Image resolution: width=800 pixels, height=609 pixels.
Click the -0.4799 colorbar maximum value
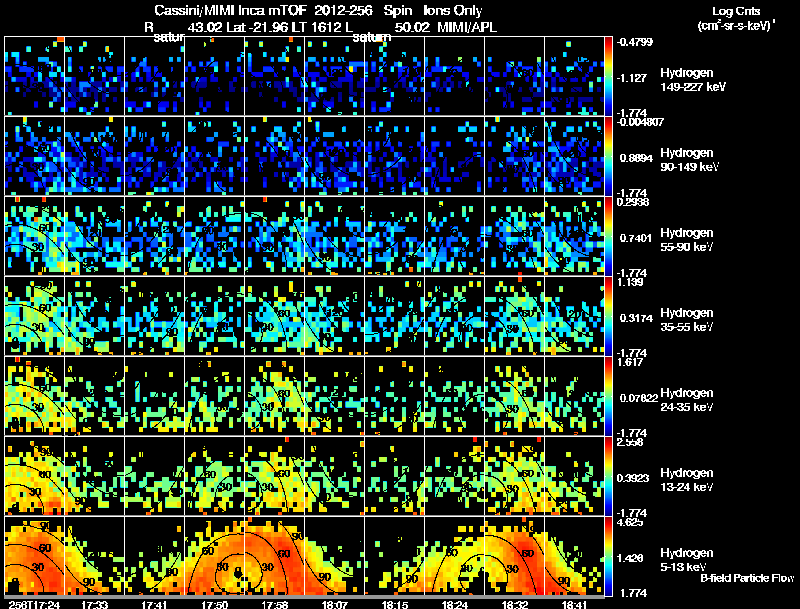(x=635, y=42)
